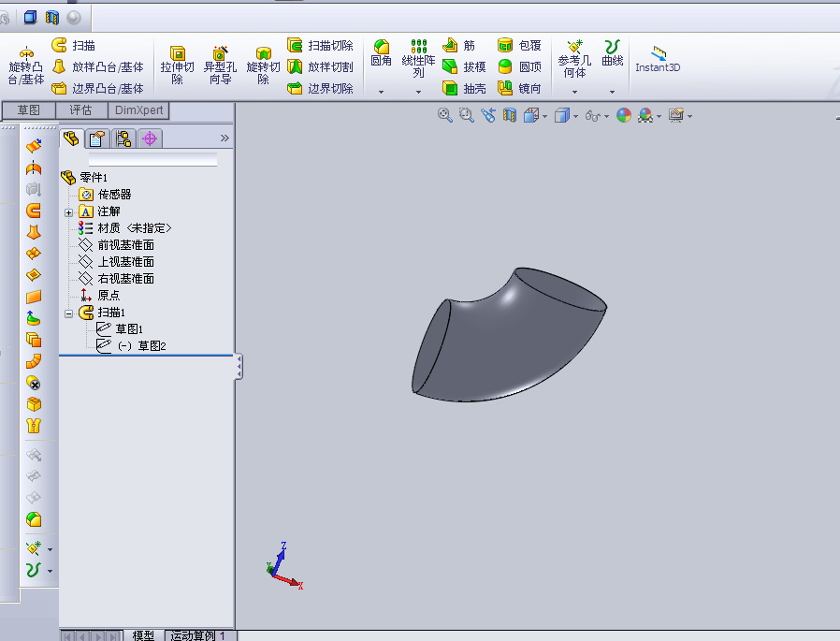Image resolution: width=840 pixels, height=641 pixels.
Task: Click the 圆顶 dome tool
Action: click(520, 67)
